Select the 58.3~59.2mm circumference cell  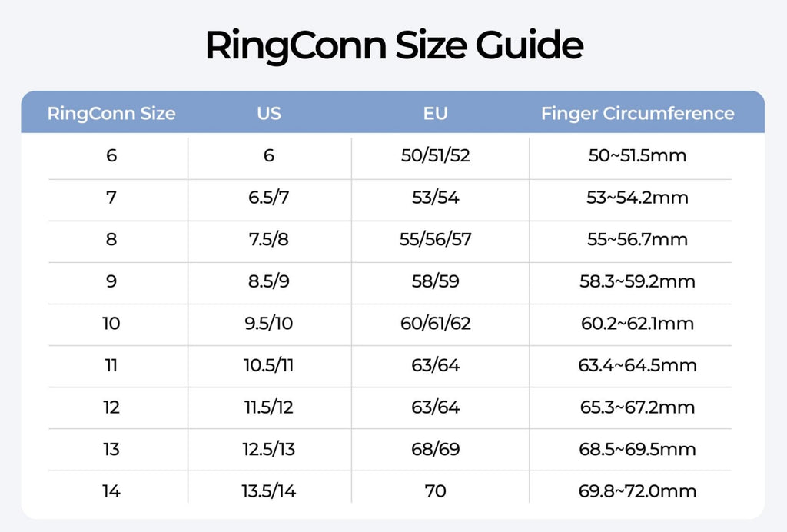(636, 281)
